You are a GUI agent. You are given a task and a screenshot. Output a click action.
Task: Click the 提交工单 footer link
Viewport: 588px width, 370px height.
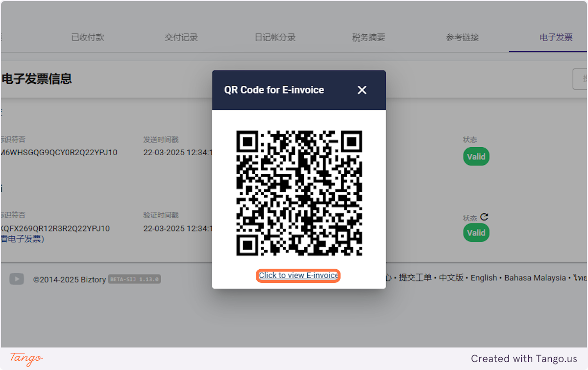click(x=415, y=277)
